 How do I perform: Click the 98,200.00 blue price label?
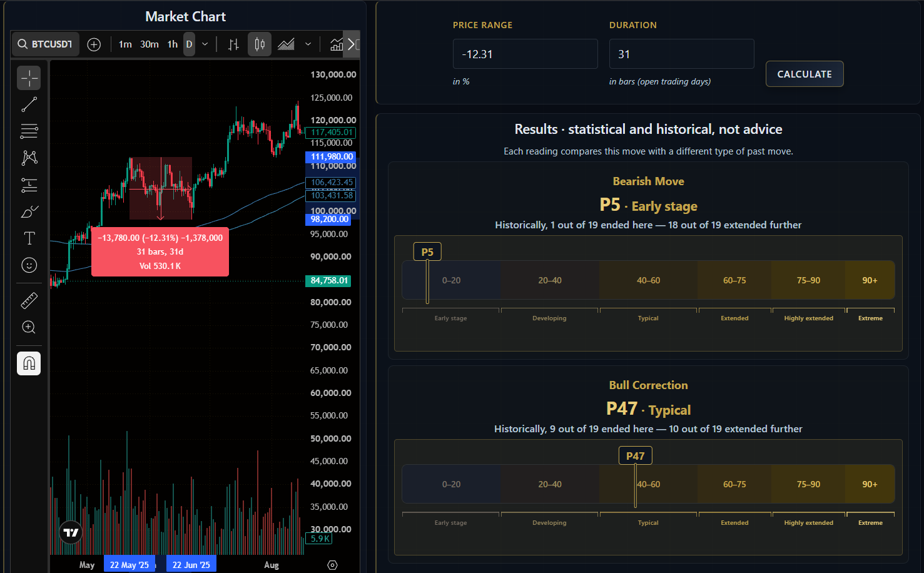[328, 220]
